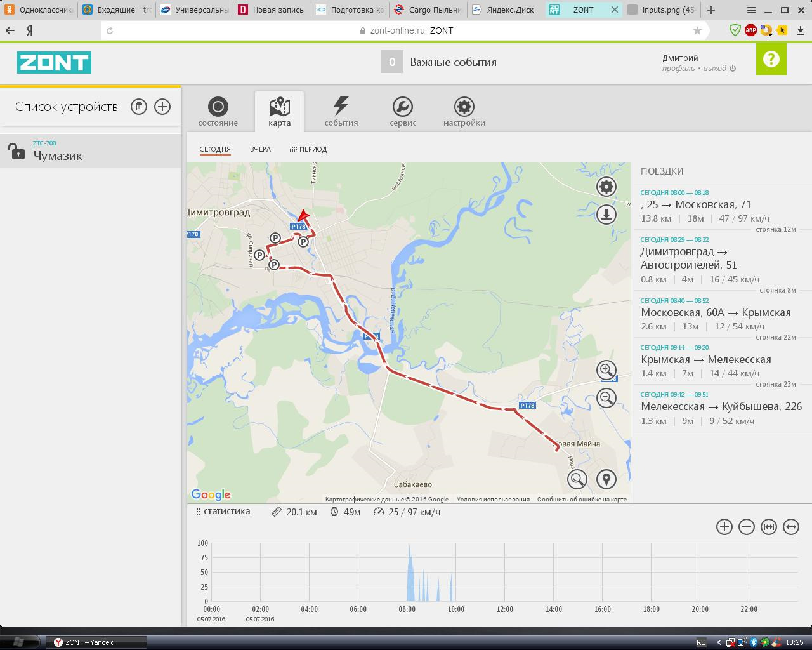Image resolution: width=812 pixels, height=650 pixels.
Task: Open the green help question mark button
Action: pos(771,60)
